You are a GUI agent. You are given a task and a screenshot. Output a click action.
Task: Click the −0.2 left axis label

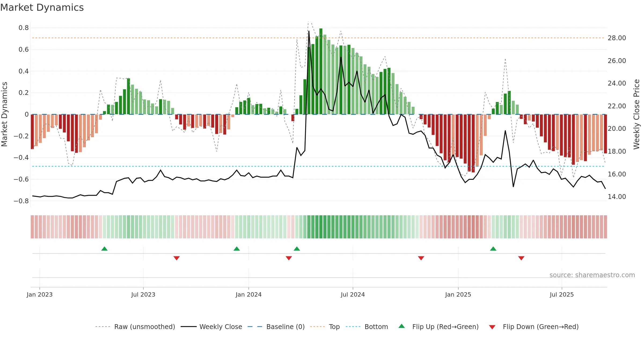click(21, 136)
